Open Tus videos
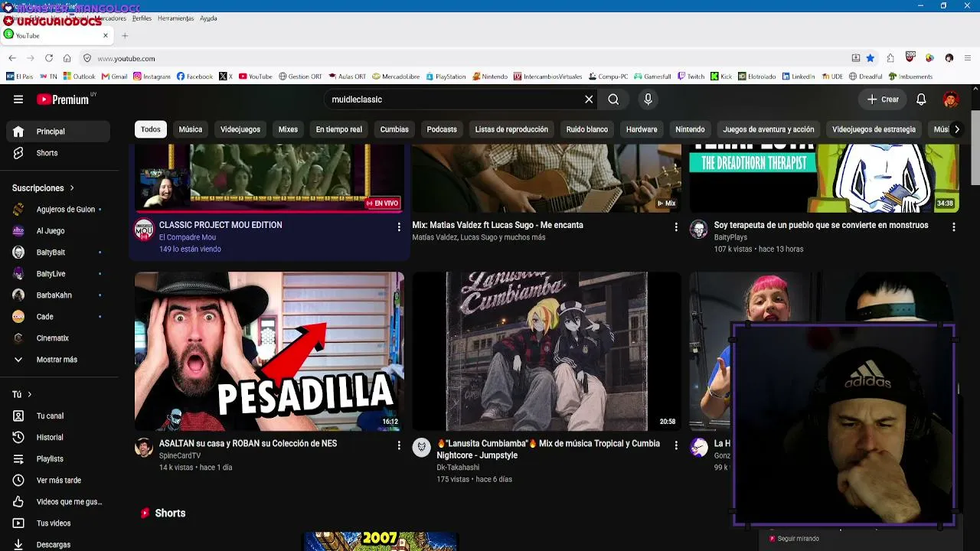 58,523
